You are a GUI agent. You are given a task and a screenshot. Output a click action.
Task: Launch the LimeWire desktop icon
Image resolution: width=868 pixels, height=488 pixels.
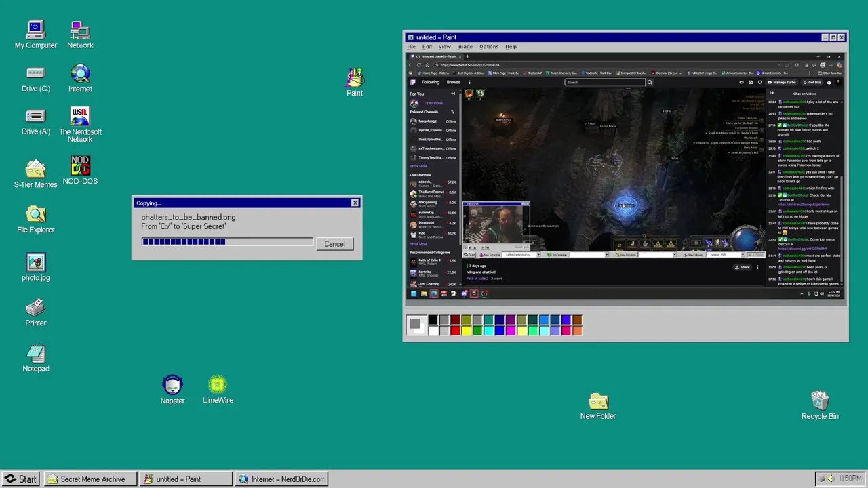pos(218,390)
